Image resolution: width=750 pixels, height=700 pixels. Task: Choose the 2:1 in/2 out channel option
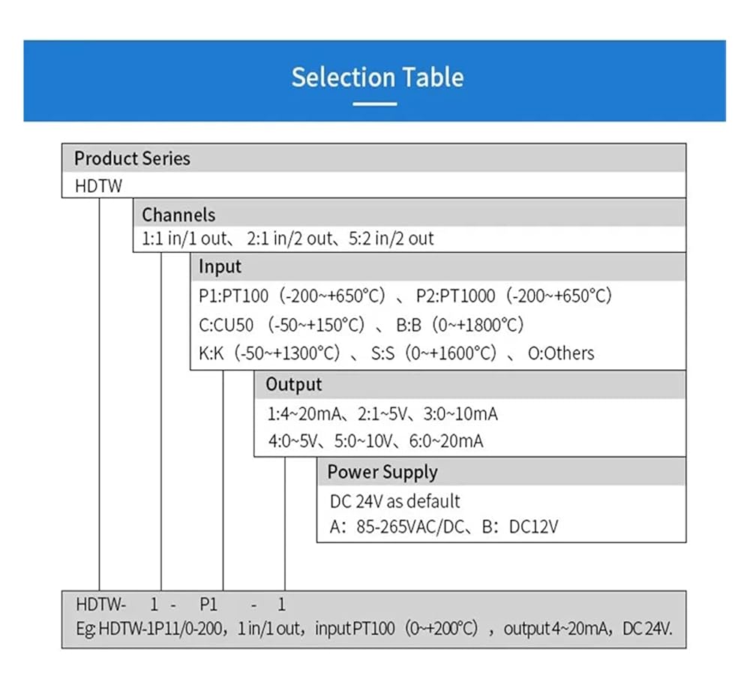click(289, 239)
